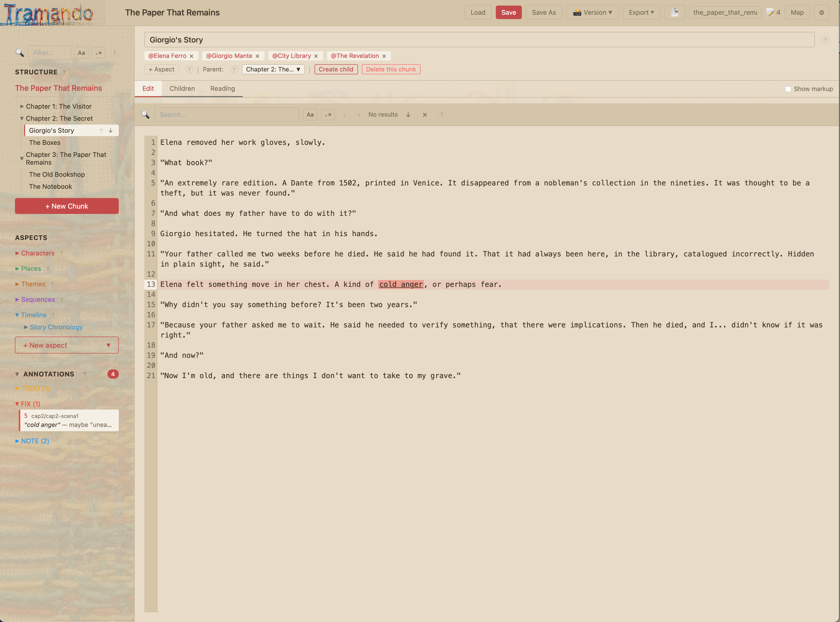Open the Parent chapter dropdown
Image resolution: width=840 pixels, height=622 pixels.
[273, 70]
